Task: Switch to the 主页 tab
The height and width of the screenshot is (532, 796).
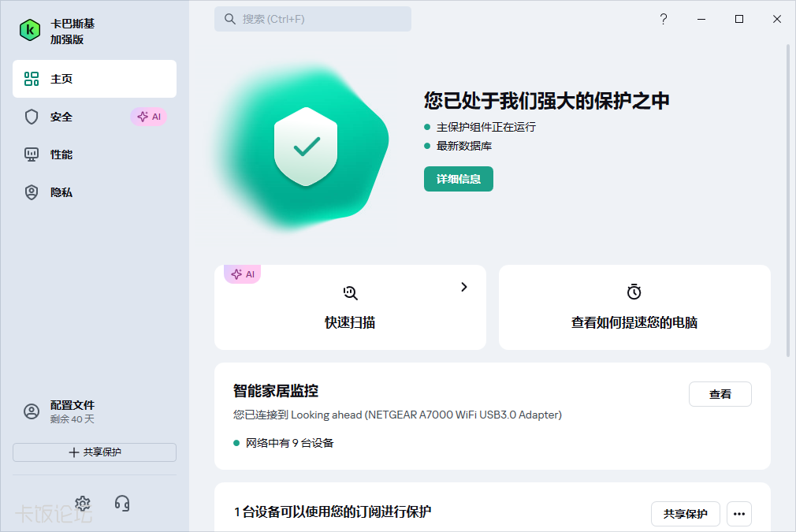Action: 95,79
